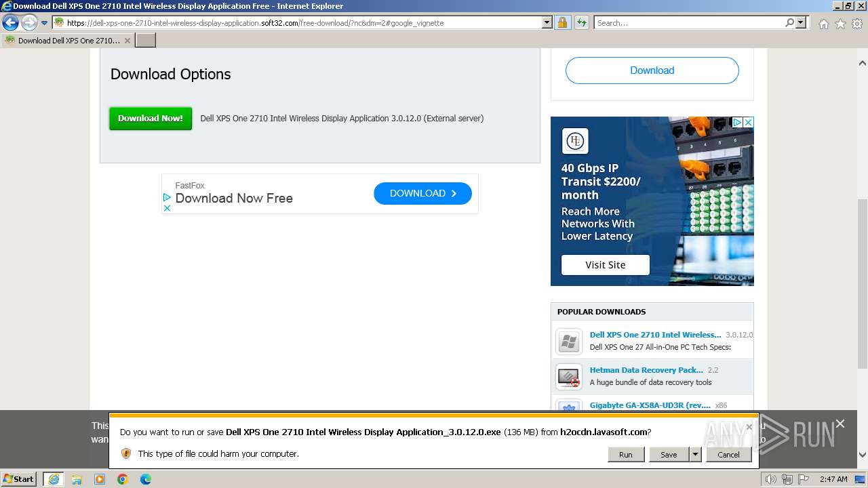Image resolution: width=868 pixels, height=488 pixels.
Task: Click the page scrollbar down arrow
Action: pos(862,455)
